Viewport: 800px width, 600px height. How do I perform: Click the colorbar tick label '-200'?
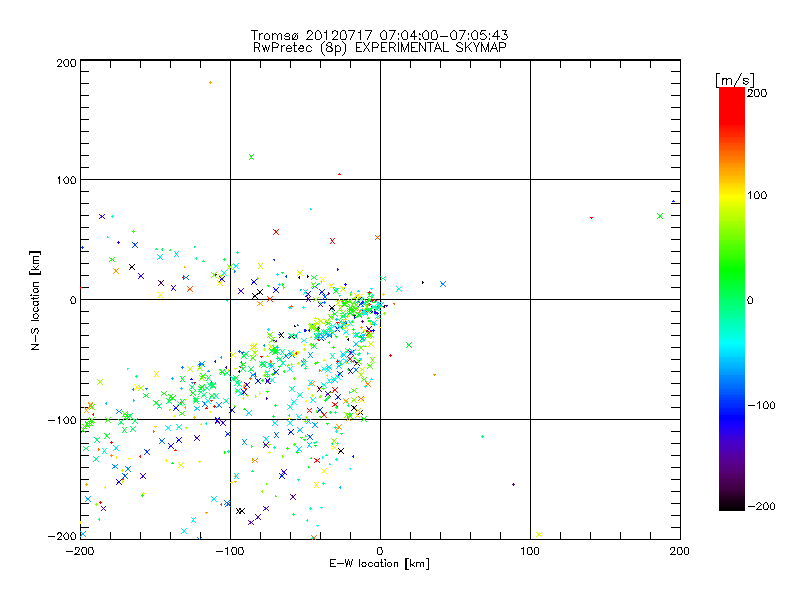(761, 506)
